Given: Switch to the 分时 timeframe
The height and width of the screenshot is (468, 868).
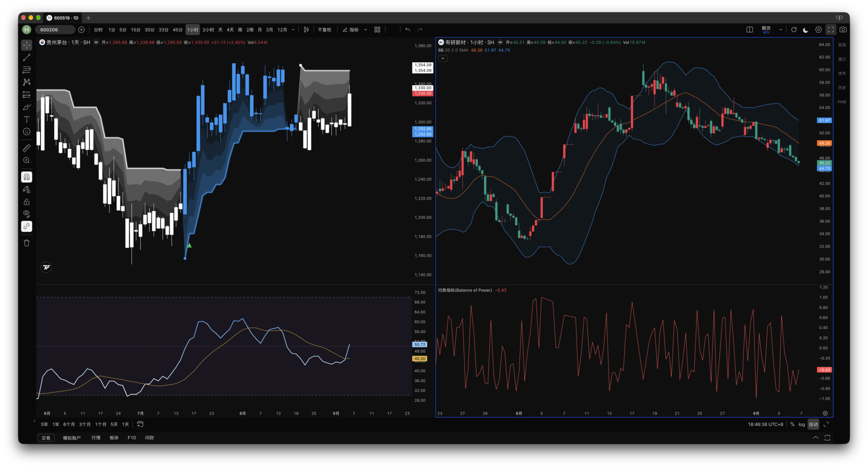Looking at the screenshot, I should pyautogui.click(x=98, y=30).
